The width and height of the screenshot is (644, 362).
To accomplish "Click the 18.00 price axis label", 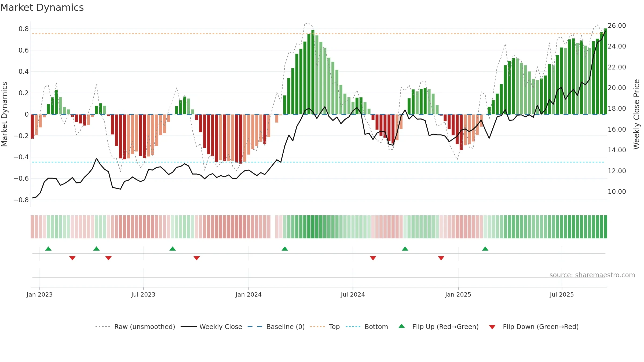I will point(617,108).
